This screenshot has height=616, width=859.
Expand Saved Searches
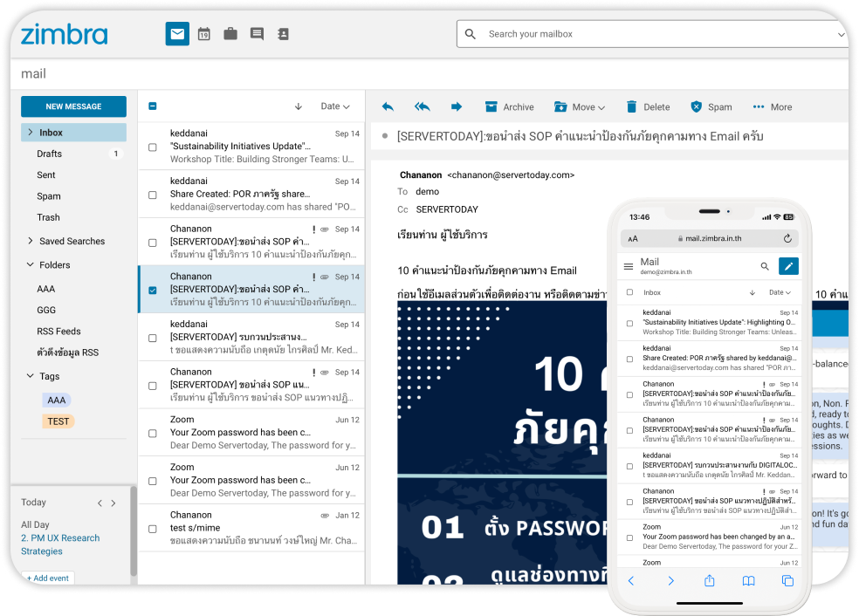coord(31,240)
